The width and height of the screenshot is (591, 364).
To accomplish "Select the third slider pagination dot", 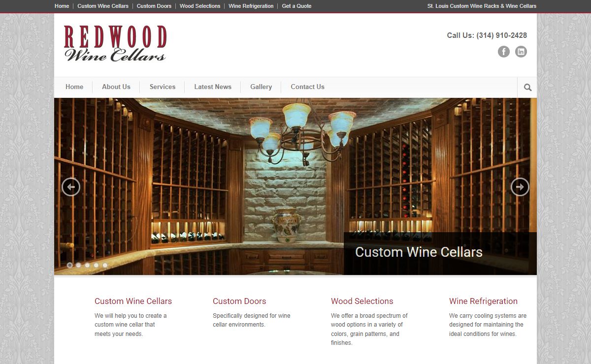I will (87, 265).
